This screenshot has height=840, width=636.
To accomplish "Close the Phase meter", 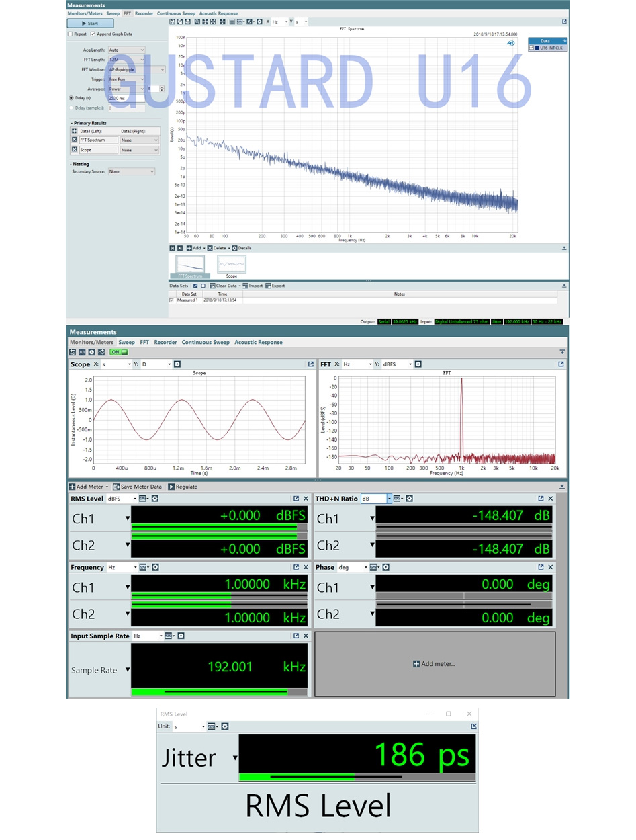I will [551, 567].
